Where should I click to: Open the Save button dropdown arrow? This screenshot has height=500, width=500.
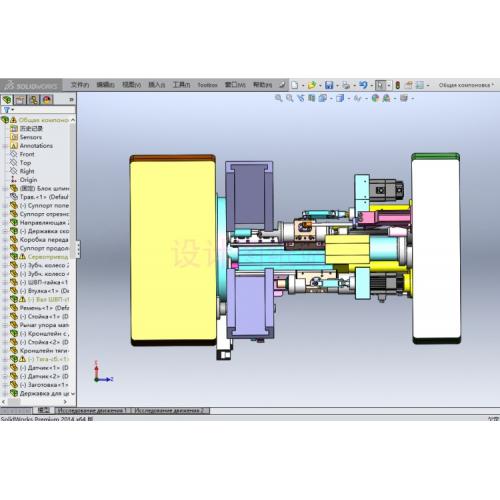(337, 86)
